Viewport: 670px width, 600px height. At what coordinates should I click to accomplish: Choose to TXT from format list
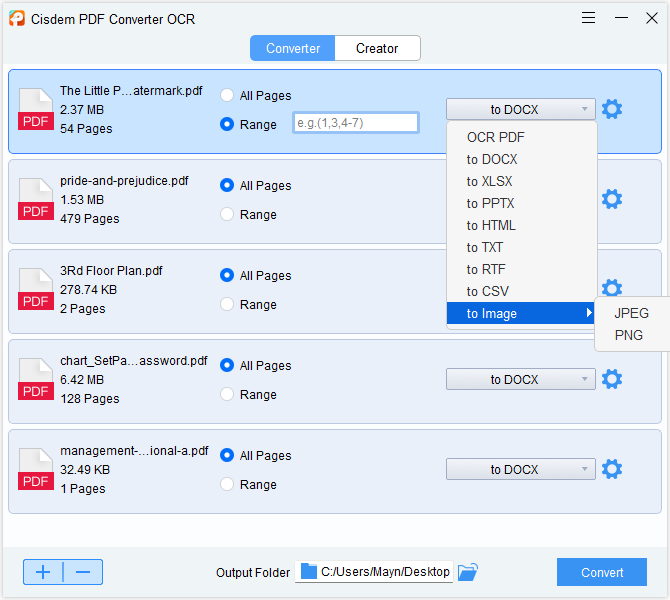(521, 247)
